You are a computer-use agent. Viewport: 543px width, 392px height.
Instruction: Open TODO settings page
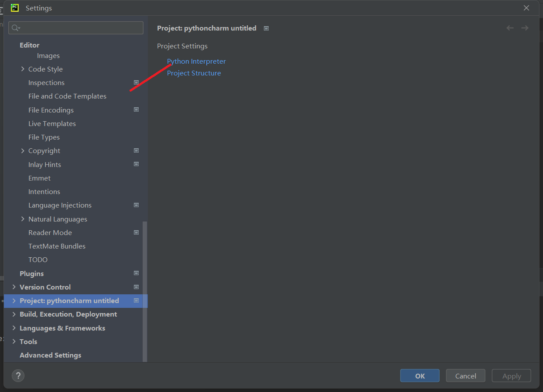(38, 259)
